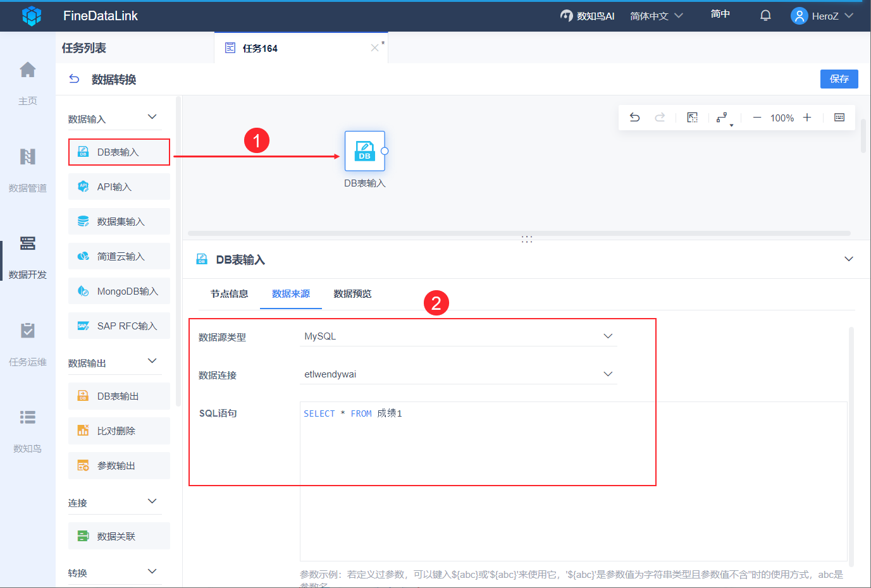Select DB表输入 node on canvas

364,151
